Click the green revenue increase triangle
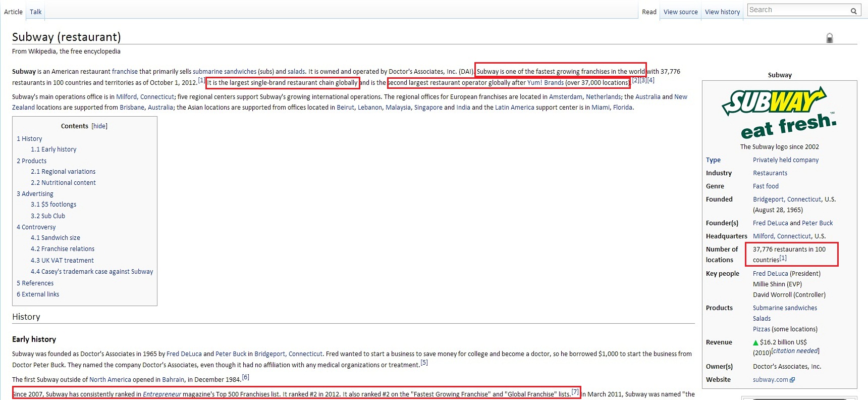The width and height of the screenshot is (868, 400). (x=755, y=342)
